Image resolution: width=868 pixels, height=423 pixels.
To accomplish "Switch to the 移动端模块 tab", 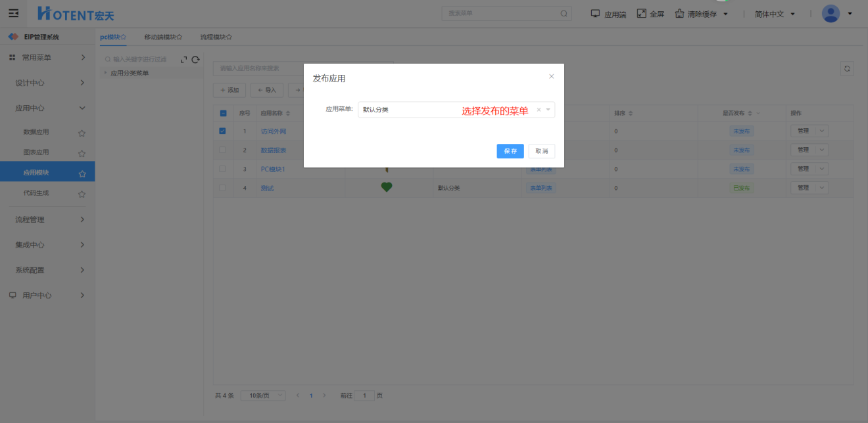I will [x=162, y=37].
